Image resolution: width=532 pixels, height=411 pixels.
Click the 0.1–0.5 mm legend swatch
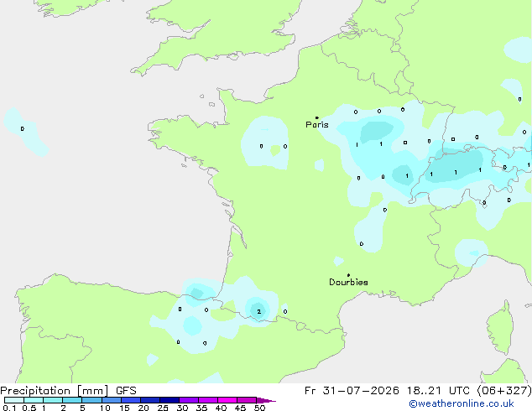coord(14,400)
